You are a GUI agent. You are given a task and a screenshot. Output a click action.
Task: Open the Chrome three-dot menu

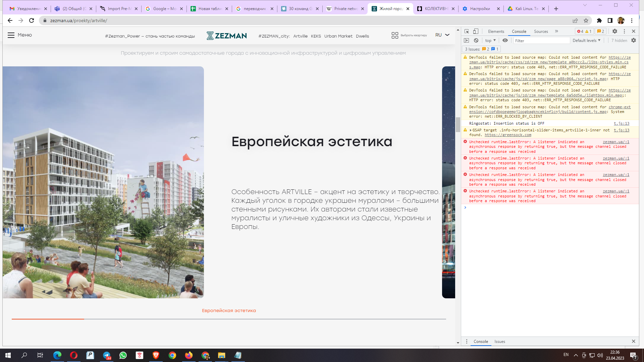tap(632, 20)
